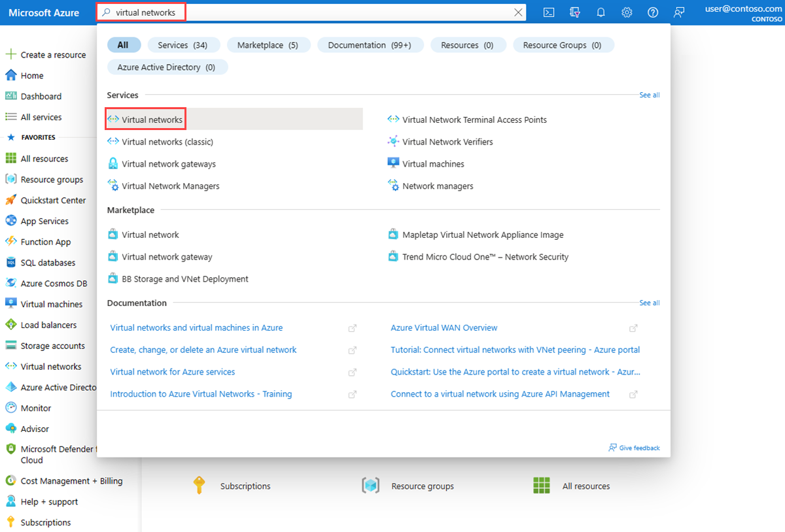This screenshot has height=532, width=785.
Task: Open All resources tile on home page
Action: tap(572, 486)
